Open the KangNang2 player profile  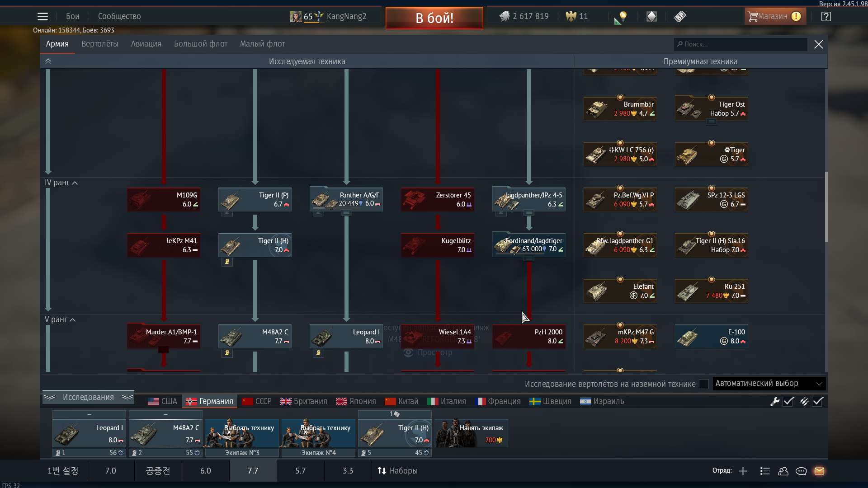[346, 17]
